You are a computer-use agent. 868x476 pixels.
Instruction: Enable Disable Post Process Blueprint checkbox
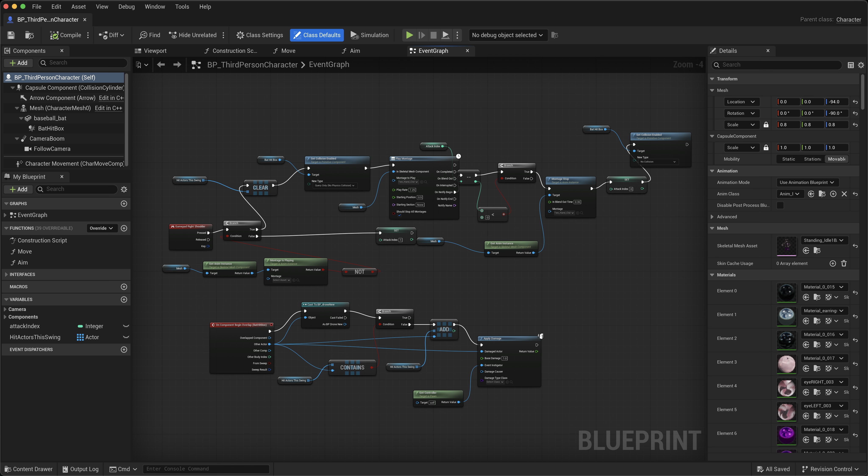coord(780,206)
